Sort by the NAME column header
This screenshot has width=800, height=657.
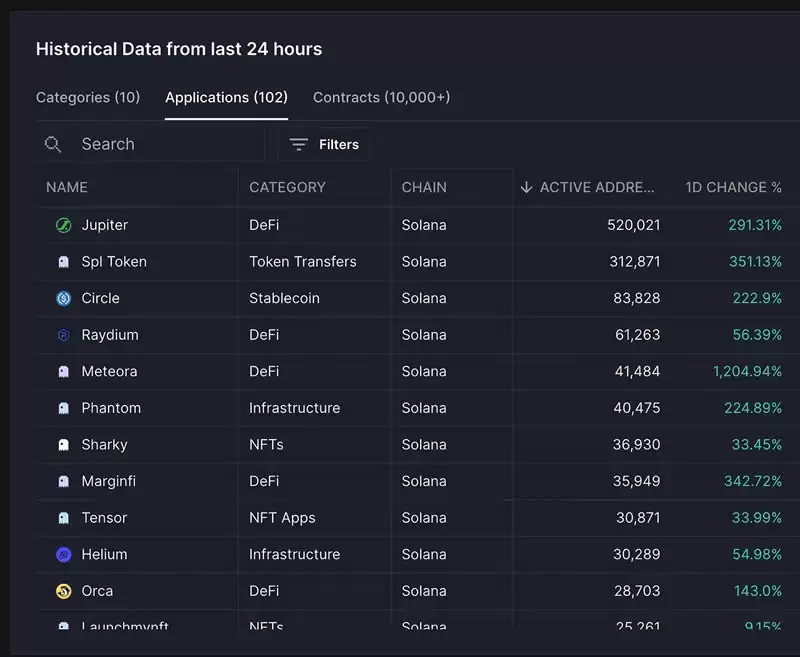[67, 187]
